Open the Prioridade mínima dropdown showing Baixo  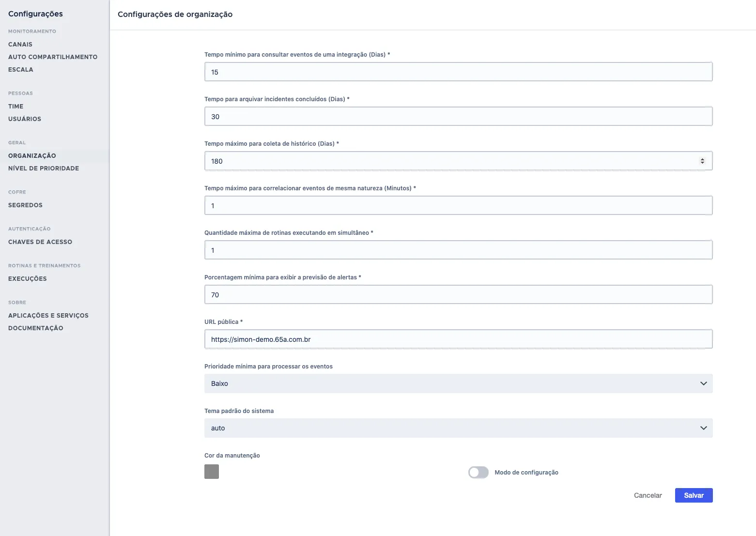pos(458,383)
